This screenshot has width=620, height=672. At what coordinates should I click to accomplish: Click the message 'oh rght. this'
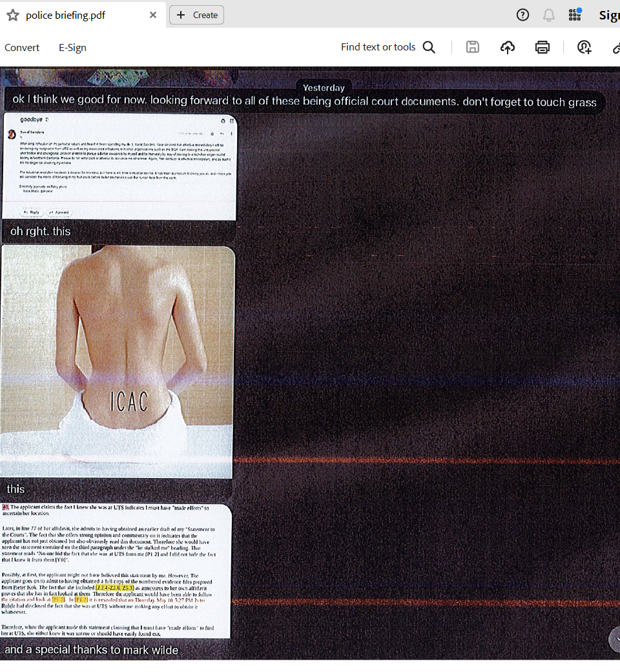pyautogui.click(x=40, y=231)
